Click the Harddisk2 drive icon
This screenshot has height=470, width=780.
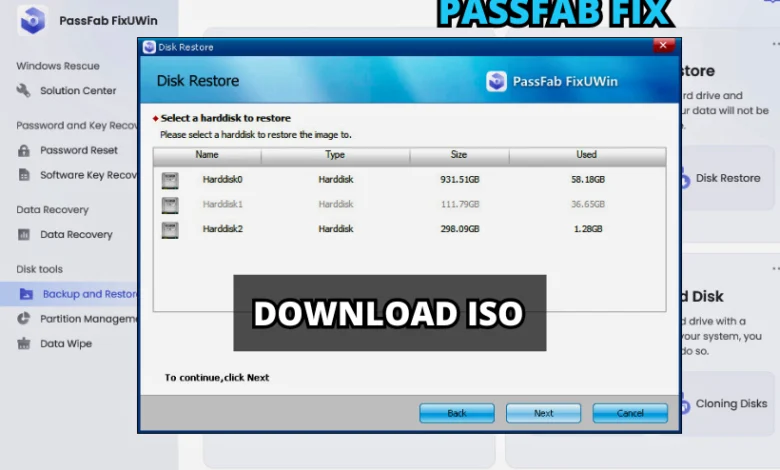point(170,230)
